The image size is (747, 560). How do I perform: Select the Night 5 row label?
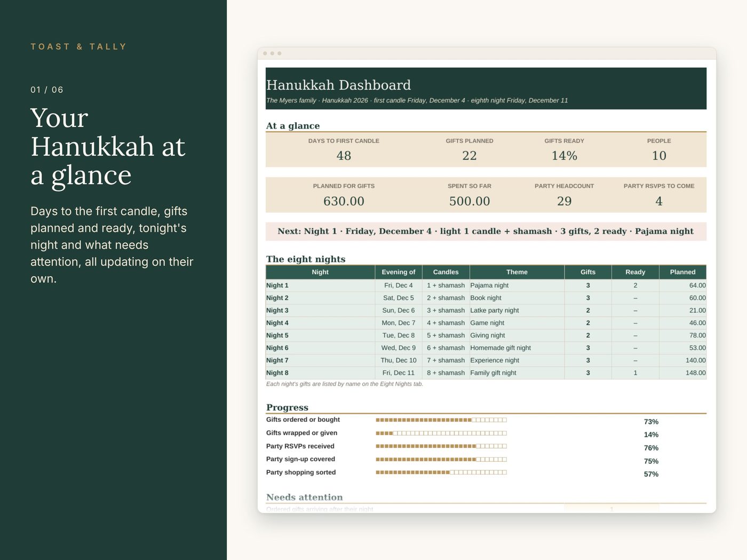pos(277,335)
